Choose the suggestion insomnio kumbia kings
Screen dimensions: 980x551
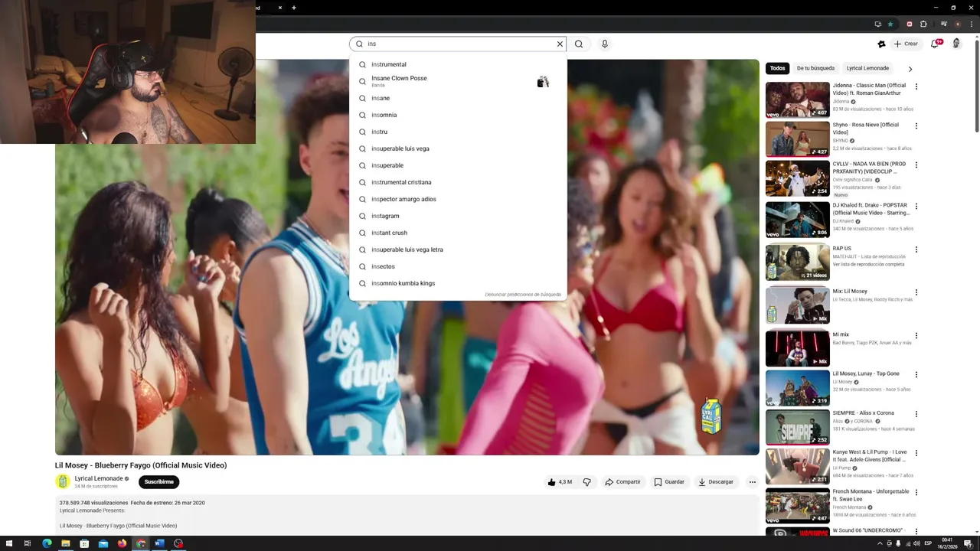point(458,283)
